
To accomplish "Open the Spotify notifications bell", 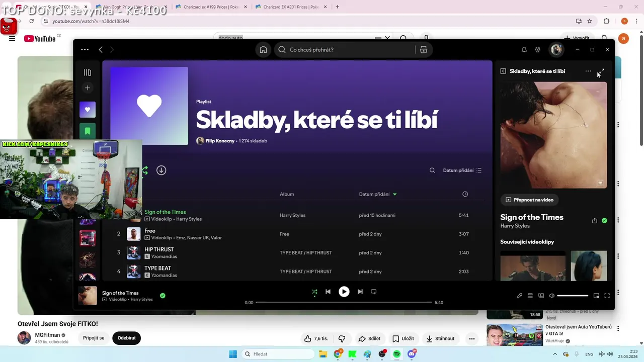I will [x=524, y=50].
